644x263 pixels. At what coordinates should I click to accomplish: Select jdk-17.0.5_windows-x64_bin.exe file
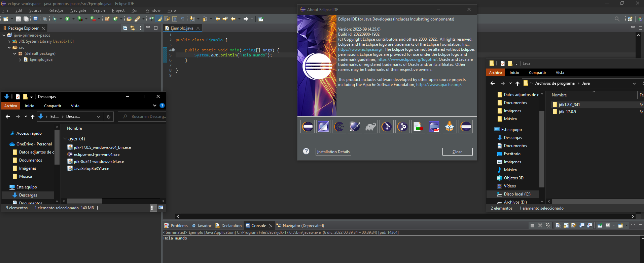tap(102, 147)
